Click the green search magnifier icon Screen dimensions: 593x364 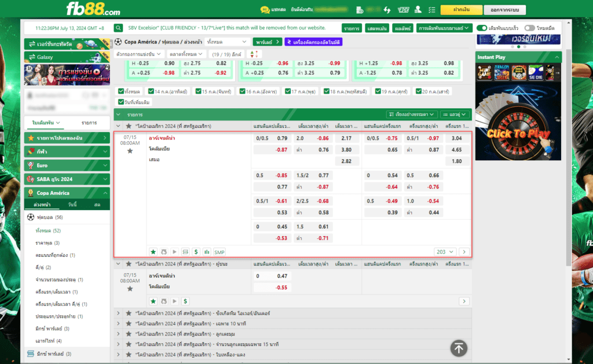(x=118, y=28)
